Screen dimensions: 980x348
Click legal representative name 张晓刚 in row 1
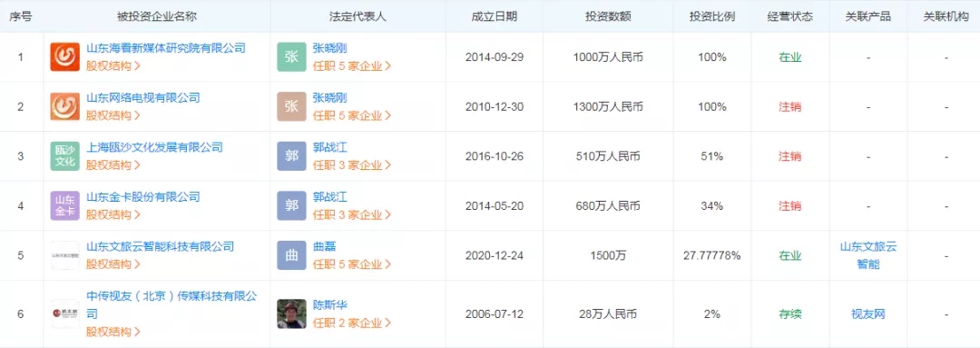(330, 48)
